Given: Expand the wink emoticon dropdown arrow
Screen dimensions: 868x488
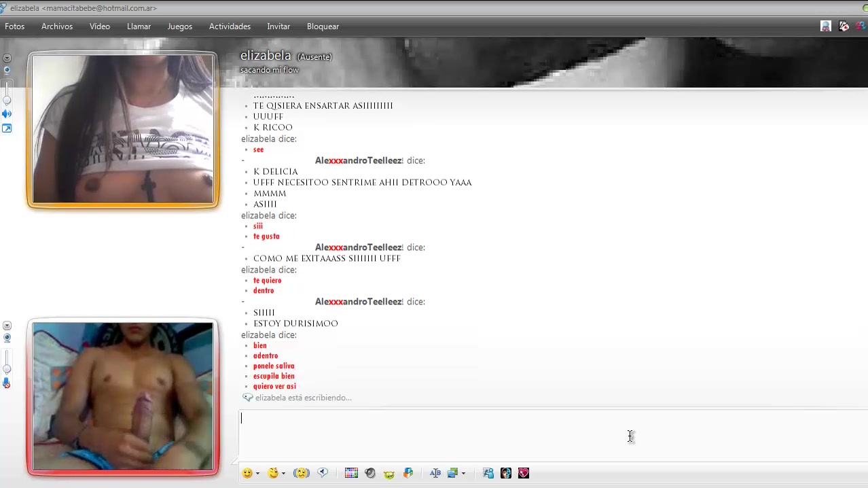Looking at the screenshot, I should pos(283,474).
